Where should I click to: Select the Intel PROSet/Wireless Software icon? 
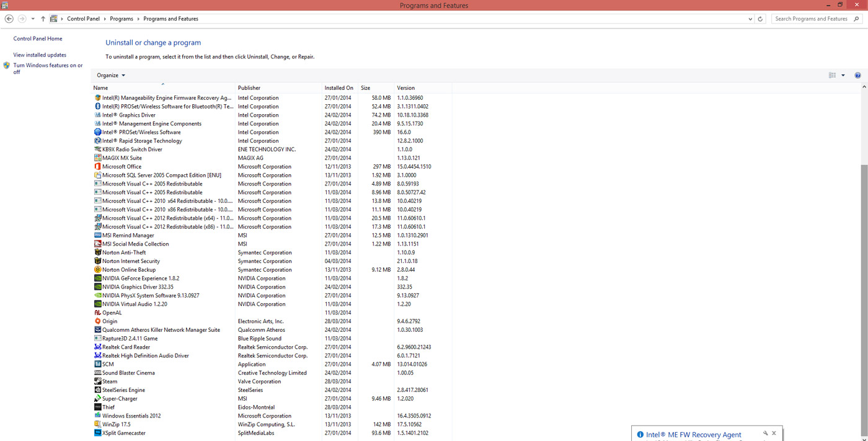[x=97, y=132]
